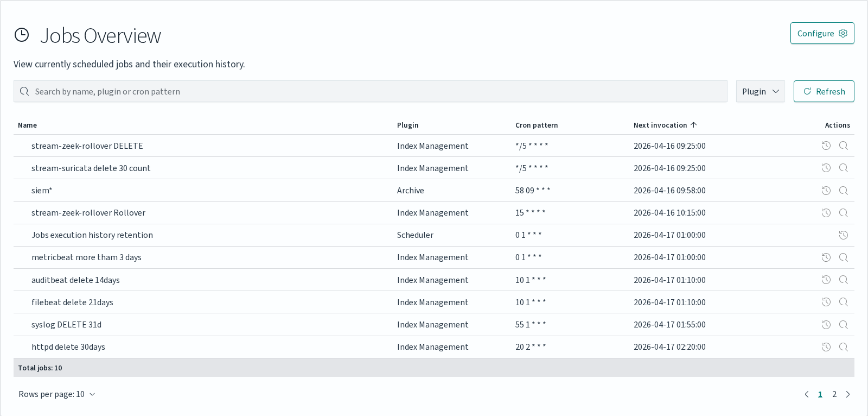The height and width of the screenshot is (416, 868).
Task: Expand the Plugin filter dropdown
Action: click(x=760, y=91)
